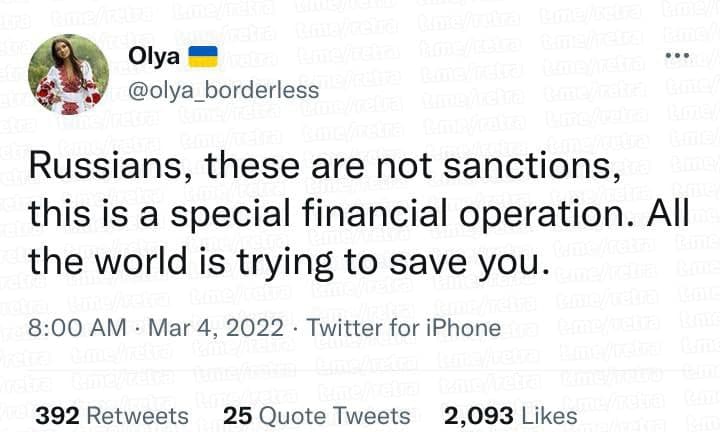Click the retweet count number 392
720x432 pixels.
pyautogui.click(x=56, y=416)
